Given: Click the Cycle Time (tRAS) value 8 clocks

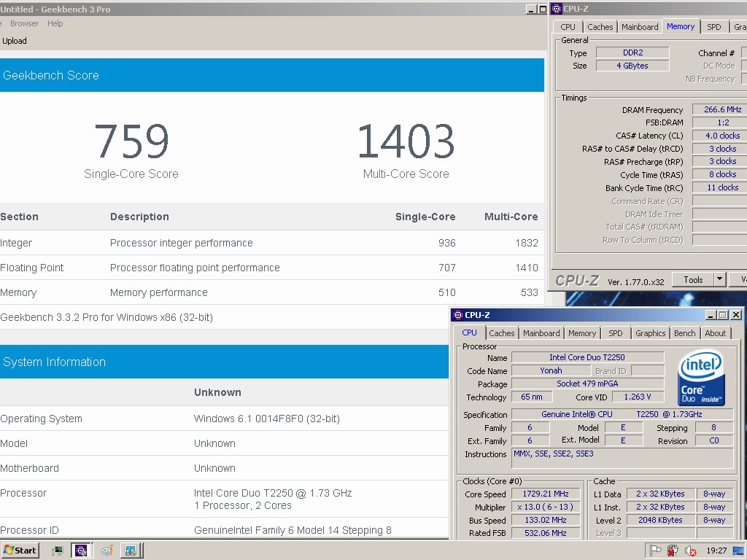Looking at the screenshot, I should tap(721, 175).
